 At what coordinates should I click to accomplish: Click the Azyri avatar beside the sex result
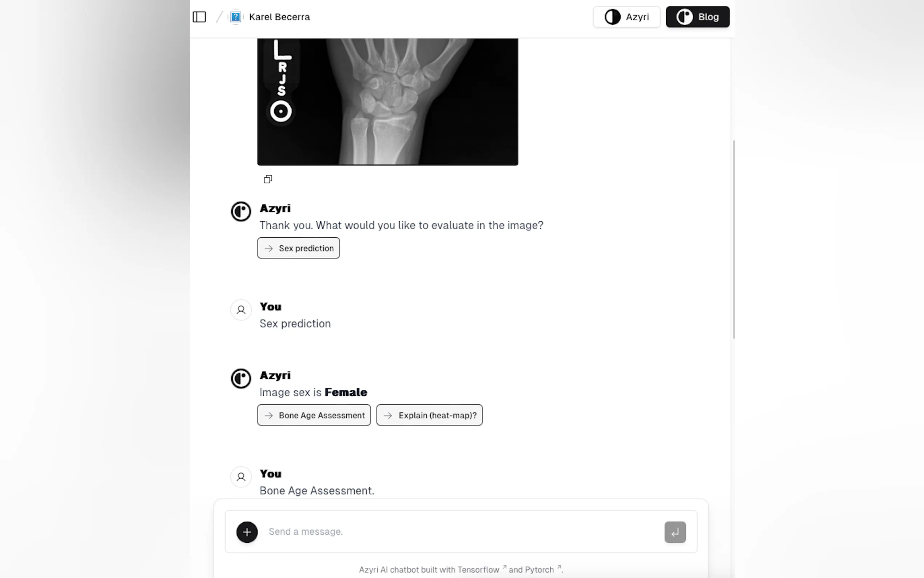pos(241,379)
